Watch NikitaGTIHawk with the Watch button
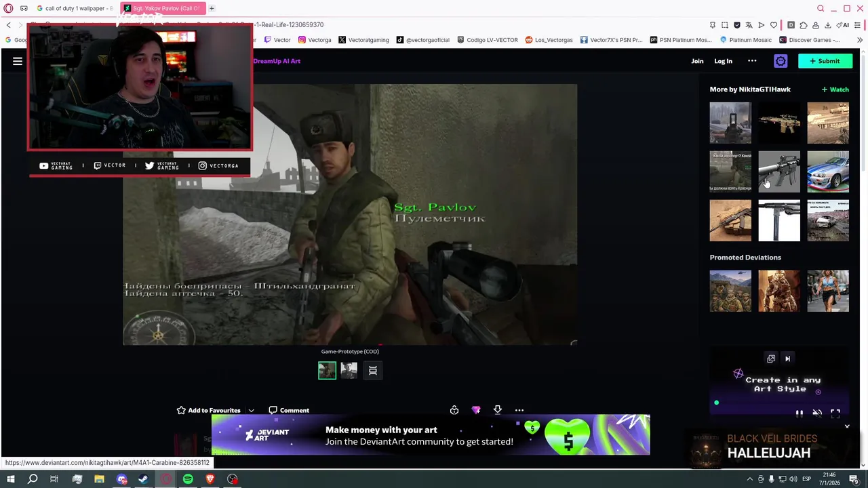This screenshot has height=488, width=868. (835, 89)
